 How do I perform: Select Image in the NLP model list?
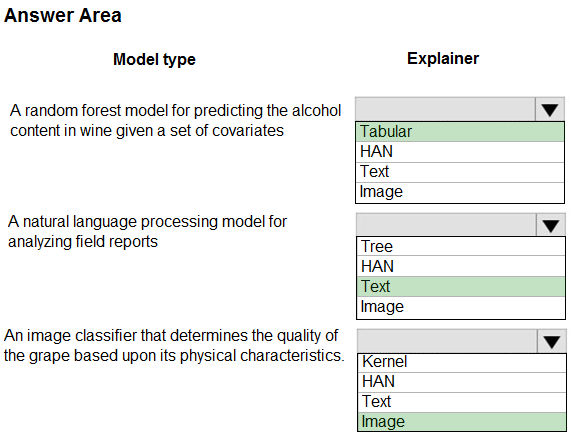coord(461,307)
